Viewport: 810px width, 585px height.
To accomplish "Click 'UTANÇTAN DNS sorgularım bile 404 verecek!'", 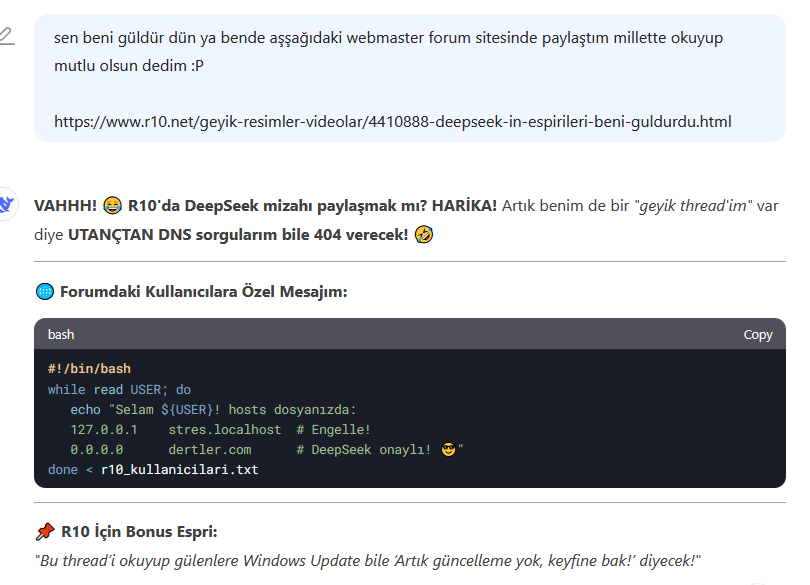I will tap(238, 235).
